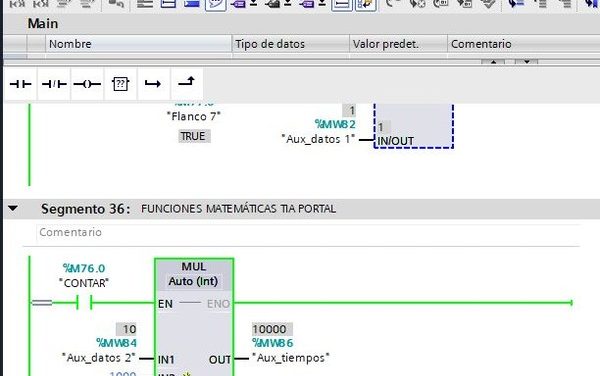
Task: Select the Segmento 36 title label
Action: coord(85,209)
